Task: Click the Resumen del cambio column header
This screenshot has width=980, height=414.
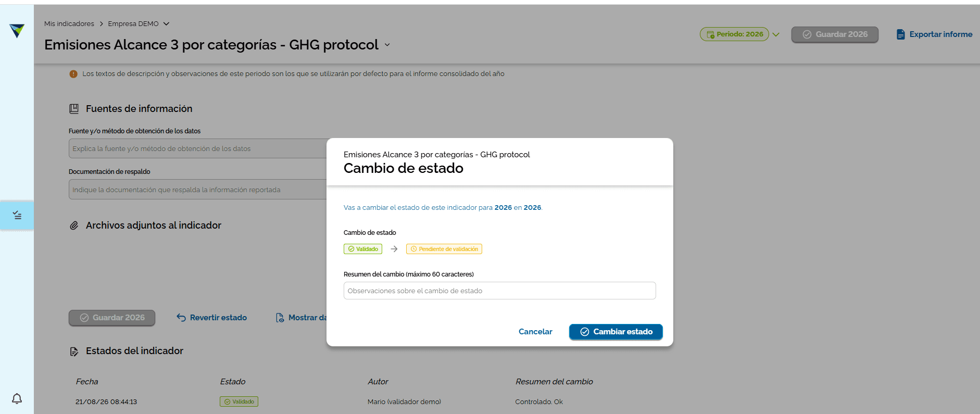Action: coord(554,382)
